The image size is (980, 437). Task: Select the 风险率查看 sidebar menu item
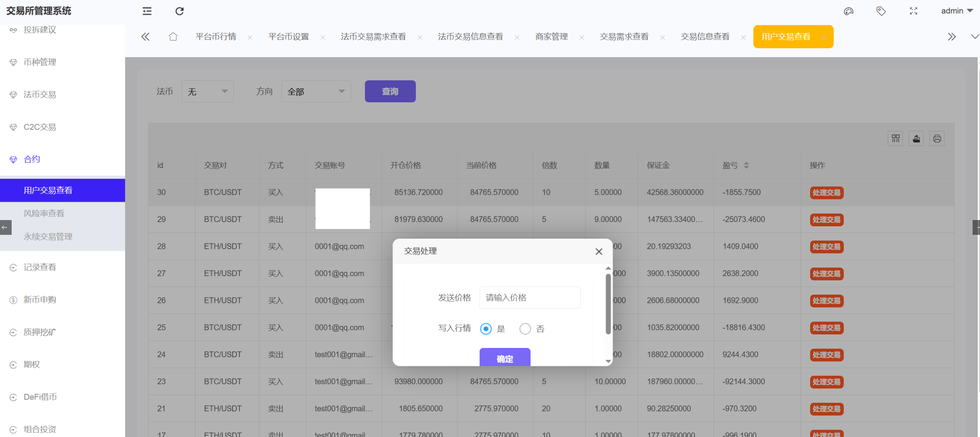[44, 213]
